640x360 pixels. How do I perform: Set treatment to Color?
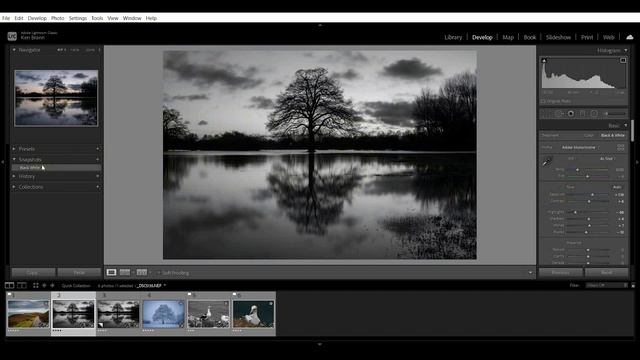pos(588,136)
